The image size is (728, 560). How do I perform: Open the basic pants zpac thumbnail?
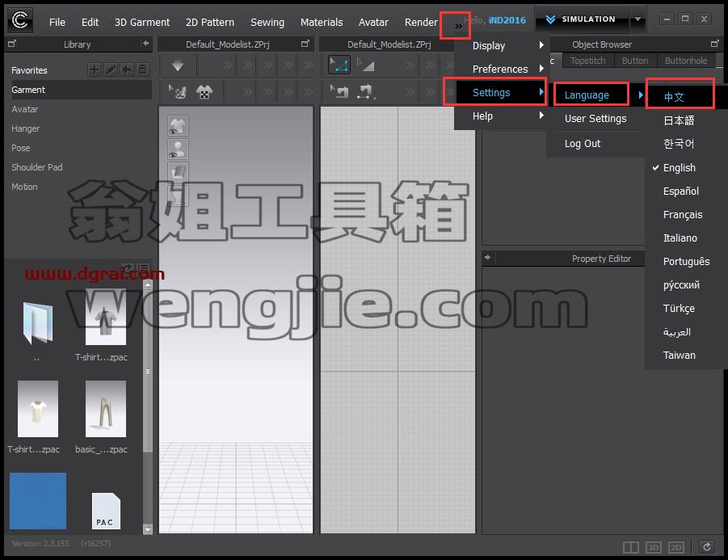pos(105,409)
